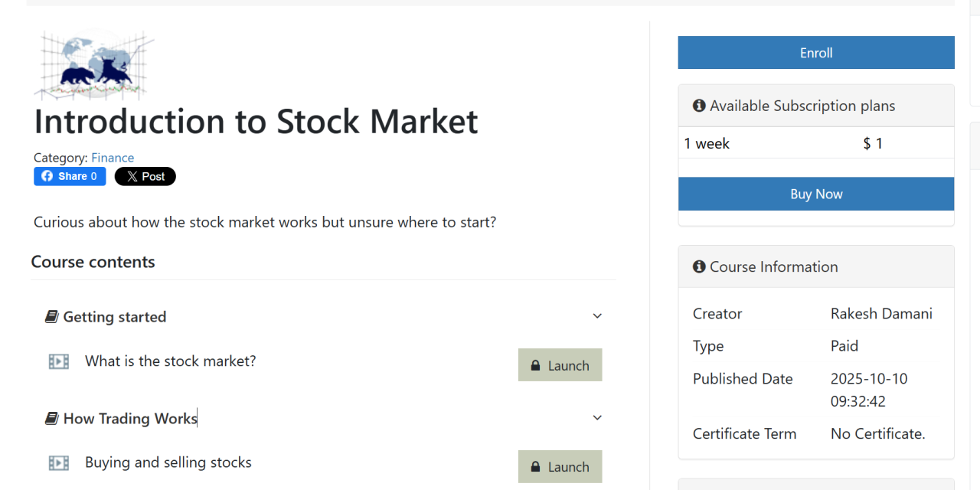Collapse the How Trading Works section chevron
The height and width of the screenshot is (490, 980).
click(597, 418)
